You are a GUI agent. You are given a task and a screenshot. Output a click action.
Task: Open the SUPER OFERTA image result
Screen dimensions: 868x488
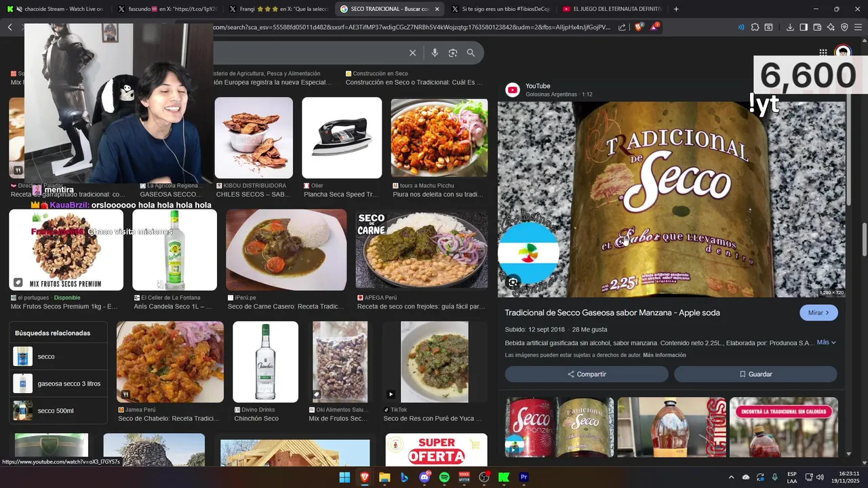tap(436, 450)
